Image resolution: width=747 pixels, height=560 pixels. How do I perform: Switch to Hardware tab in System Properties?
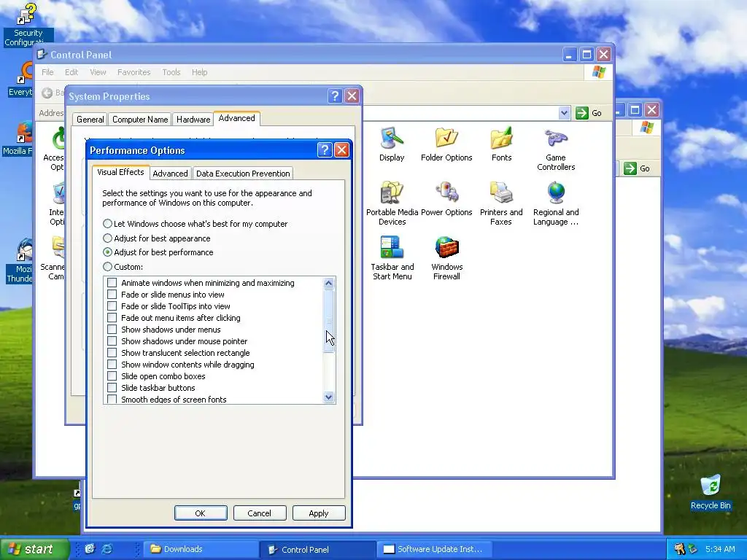tap(193, 120)
